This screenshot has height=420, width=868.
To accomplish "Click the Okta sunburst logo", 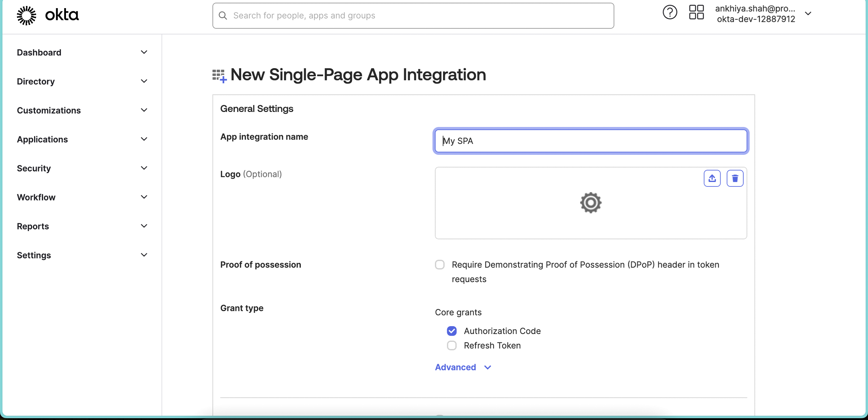I will pos(26,15).
